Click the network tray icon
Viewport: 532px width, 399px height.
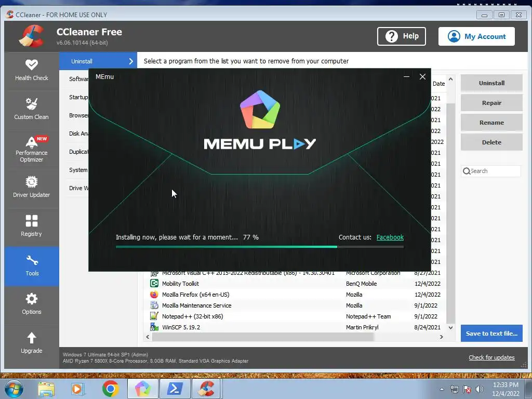[x=454, y=389]
